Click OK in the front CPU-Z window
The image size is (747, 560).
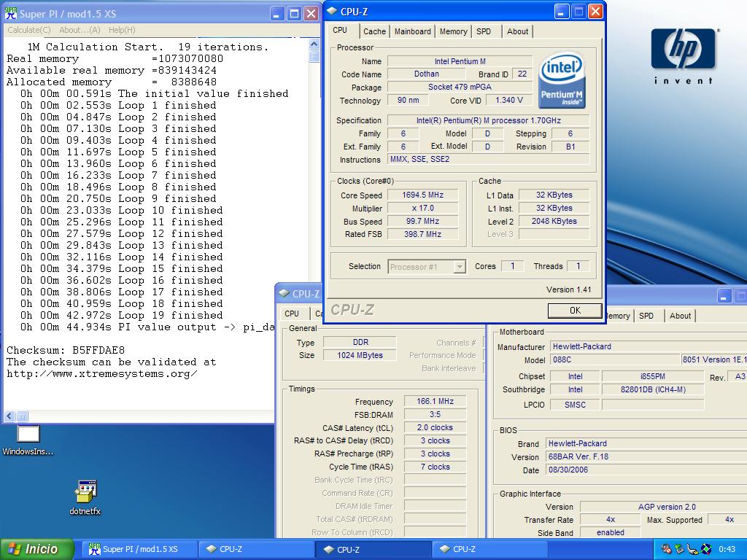(575, 311)
